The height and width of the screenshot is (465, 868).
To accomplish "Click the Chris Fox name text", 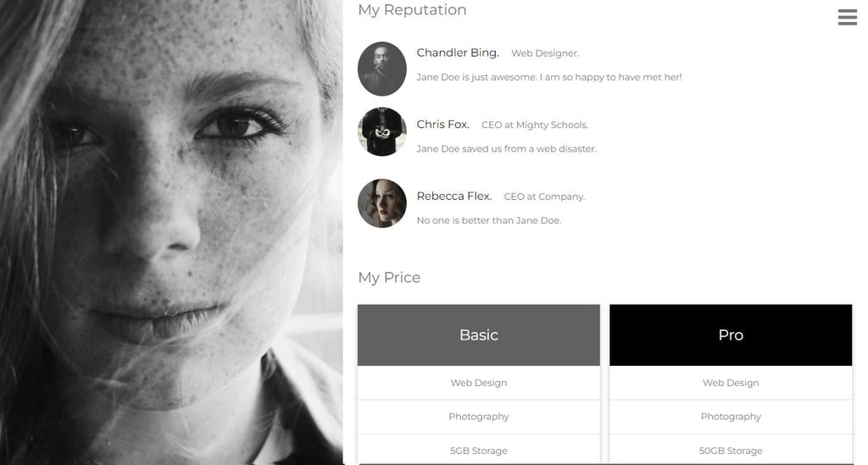I will [442, 125].
